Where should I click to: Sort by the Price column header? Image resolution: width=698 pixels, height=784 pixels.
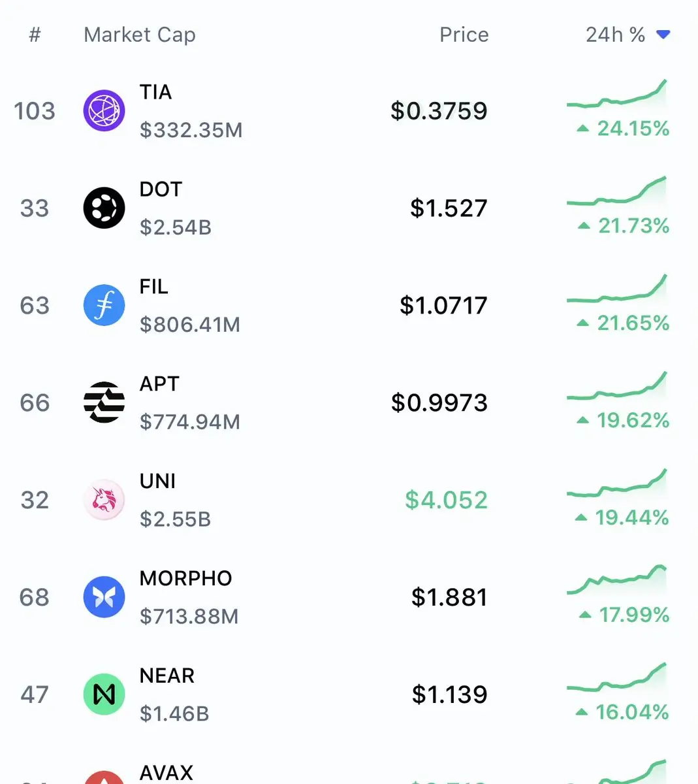point(464,35)
